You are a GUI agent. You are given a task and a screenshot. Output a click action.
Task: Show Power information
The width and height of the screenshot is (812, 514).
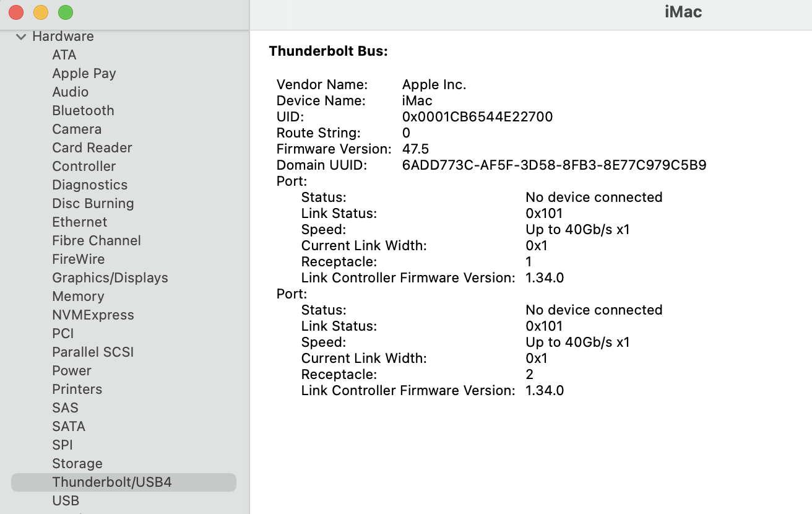[72, 371]
